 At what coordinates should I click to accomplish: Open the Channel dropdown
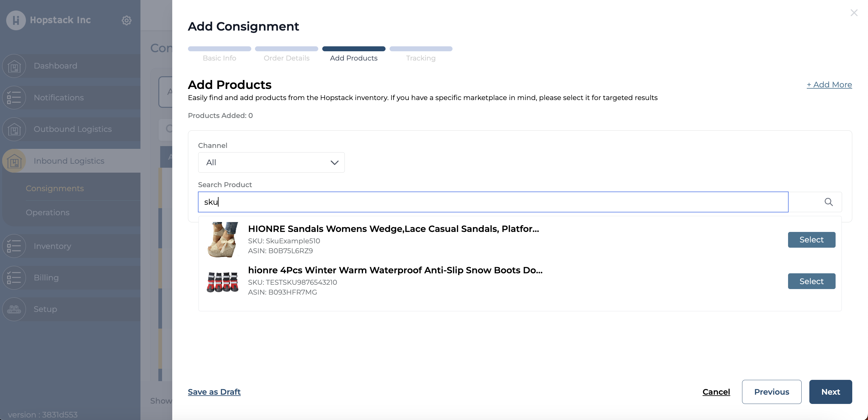tap(271, 162)
